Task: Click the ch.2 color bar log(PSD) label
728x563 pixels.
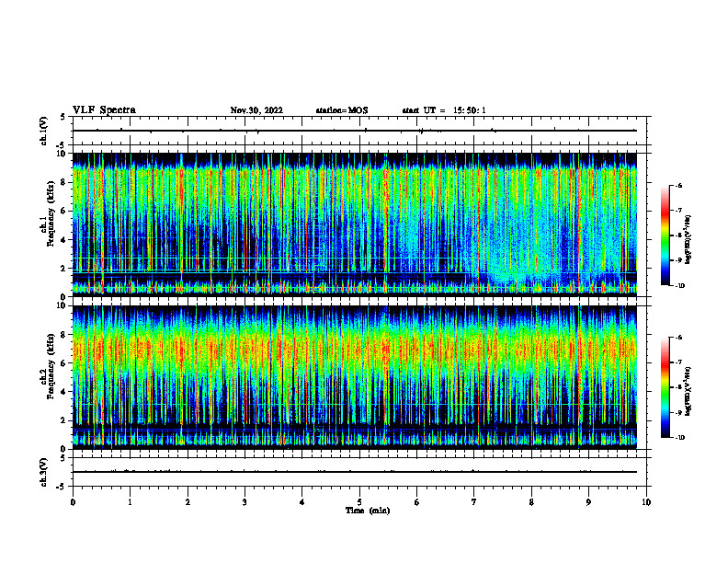Action: pyautogui.click(x=688, y=391)
